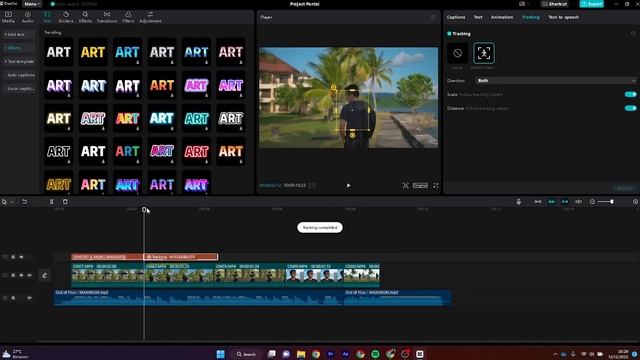This screenshot has width=640, height=360.
Task: Click the timeline zoom slider handle
Action: coord(611,202)
